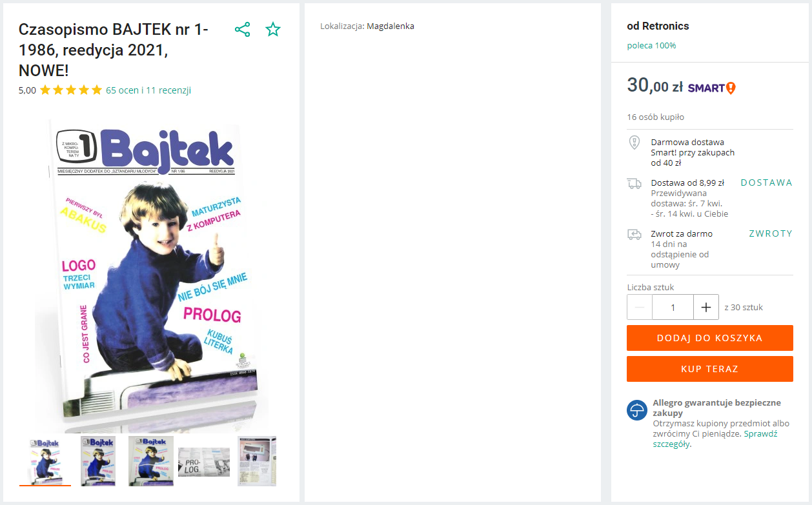The height and width of the screenshot is (505, 812).
Task: Select the second magazine cover thumbnail
Action: click(x=97, y=461)
